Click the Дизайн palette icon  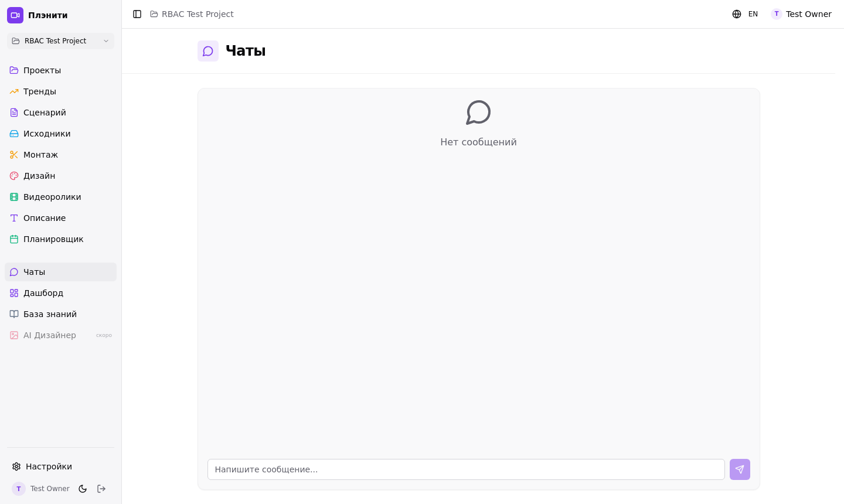point(14,176)
